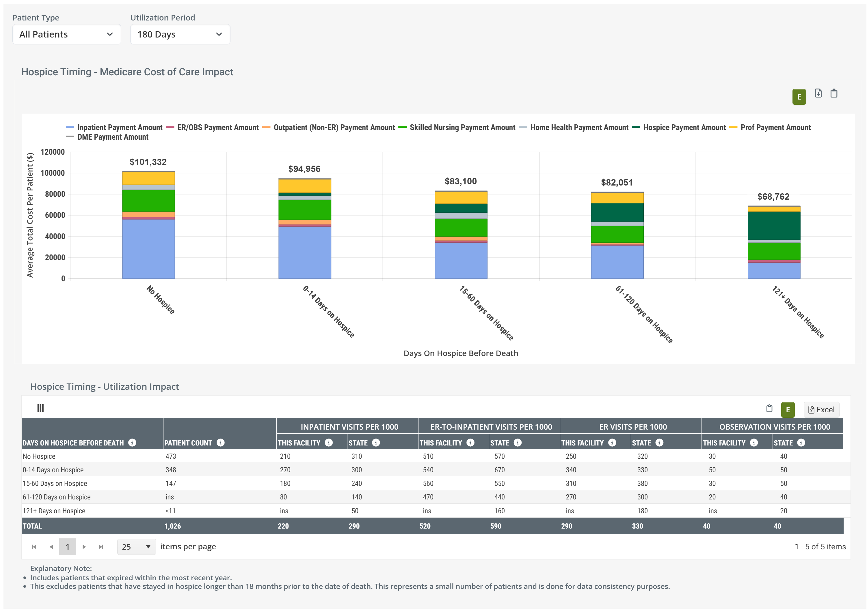The height and width of the screenshot is (616, 867).
Task: Click page 1 pagination button
Action: 68,546
